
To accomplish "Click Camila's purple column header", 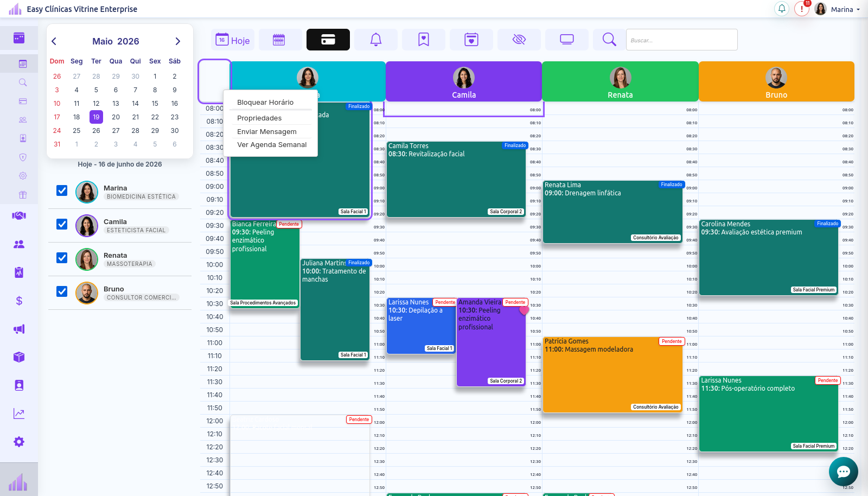I will click(464, 81).
